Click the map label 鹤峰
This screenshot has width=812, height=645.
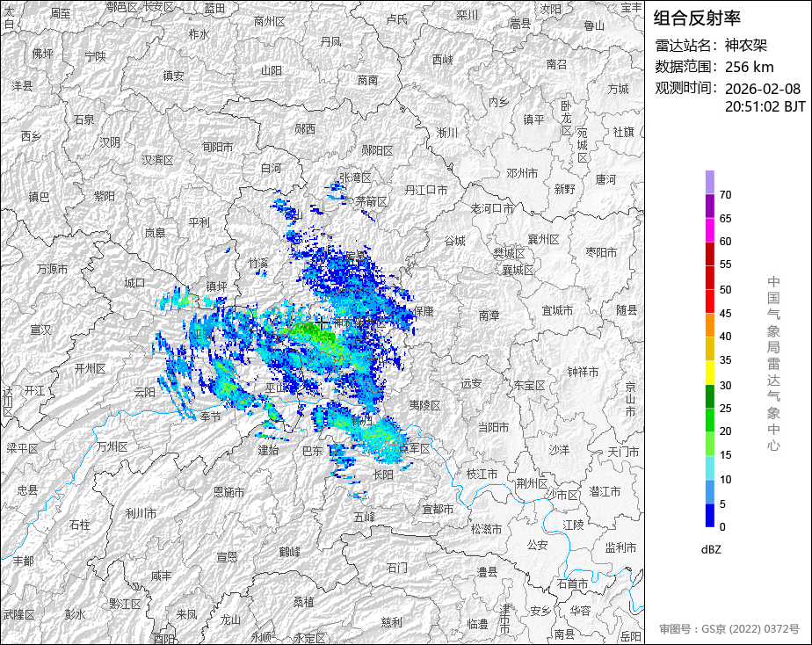pos(289,552)
